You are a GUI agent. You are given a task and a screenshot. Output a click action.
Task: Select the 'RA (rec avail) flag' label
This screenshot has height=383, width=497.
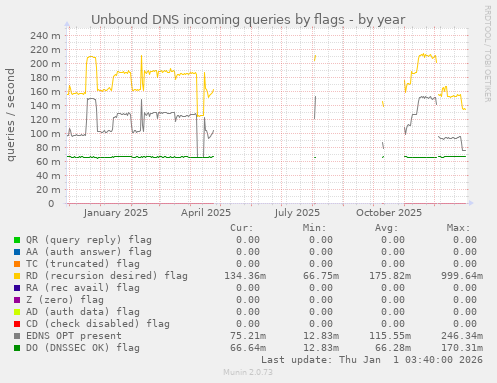tap(83, 288)
